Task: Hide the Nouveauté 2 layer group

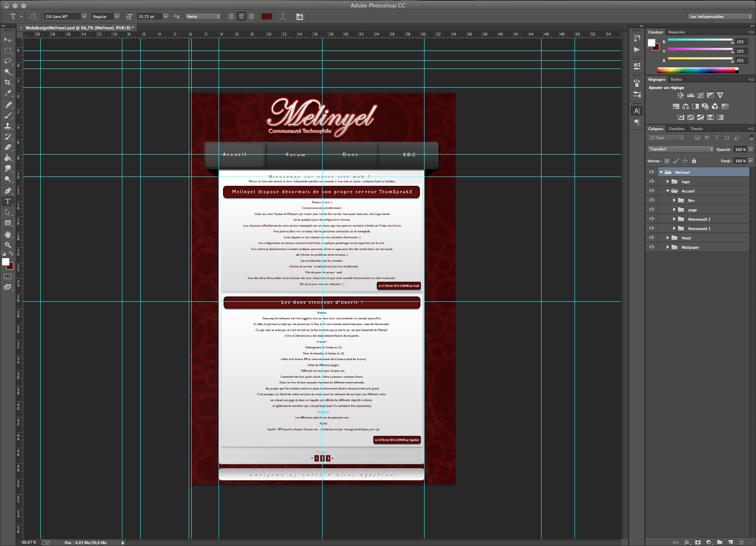Action: 651,219
